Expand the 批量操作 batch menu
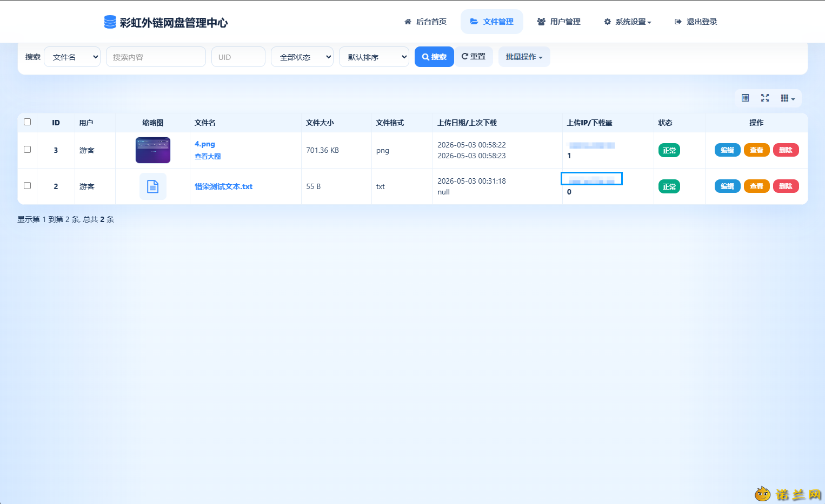This screenshot has height=504, width=825. tap(524, 57)
